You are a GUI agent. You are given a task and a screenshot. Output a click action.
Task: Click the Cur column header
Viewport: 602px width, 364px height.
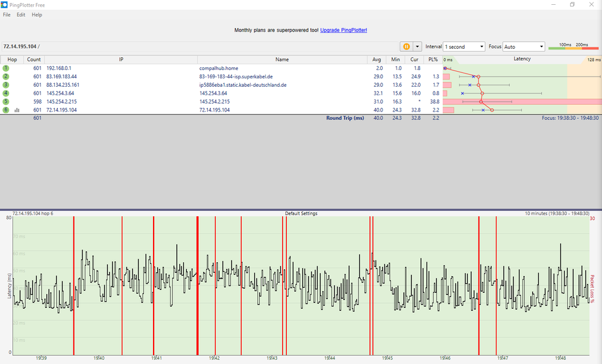coord(414,60)
